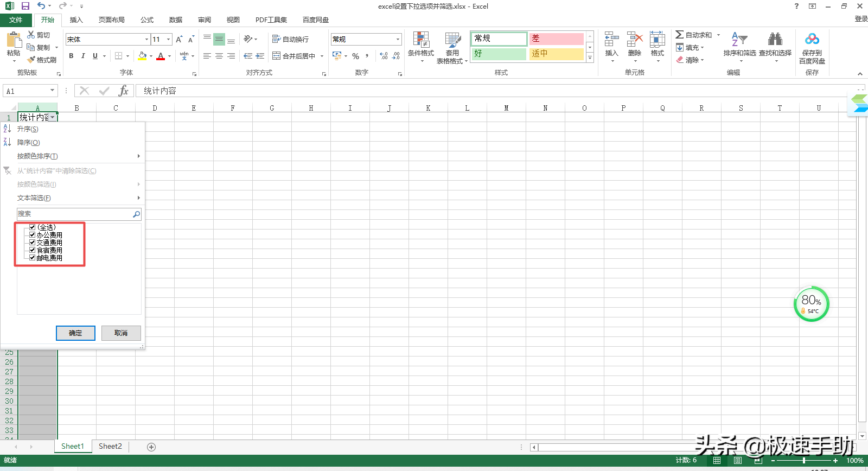The image size is (868, 471).
Task: Open 按颜色排序 sort by color submenu
Action: (73, 156)
